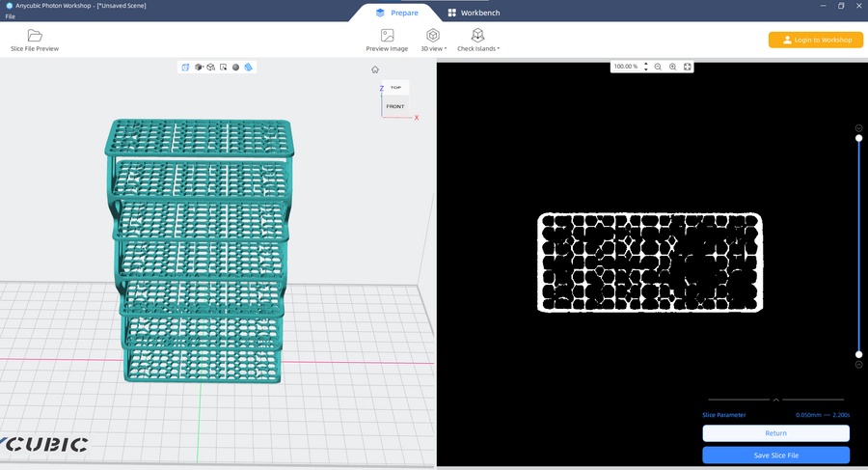Open the File menu
Viewport: 868px width, 470px height.
(x=10, y=16)
